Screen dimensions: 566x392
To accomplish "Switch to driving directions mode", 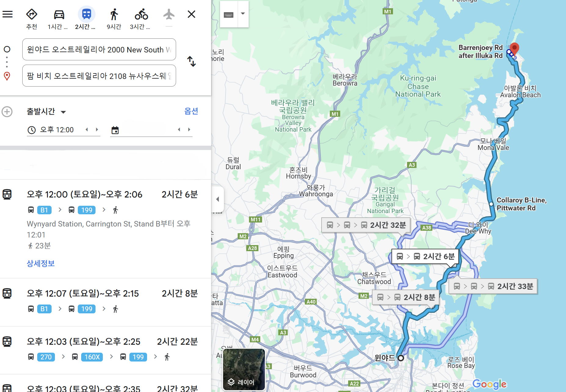I will (x=59, y=19).
